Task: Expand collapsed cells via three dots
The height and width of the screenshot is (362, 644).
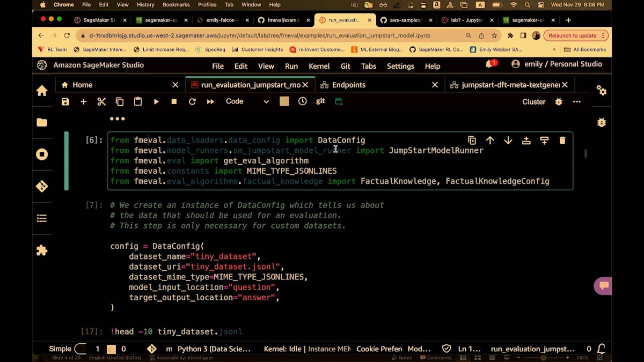Action: point(117,119)
